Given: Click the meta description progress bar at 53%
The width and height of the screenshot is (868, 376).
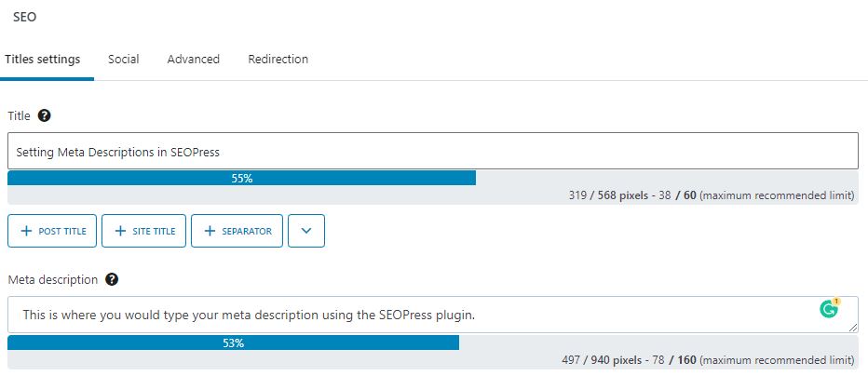Looking at the screenshot, I should coord(233,342).
